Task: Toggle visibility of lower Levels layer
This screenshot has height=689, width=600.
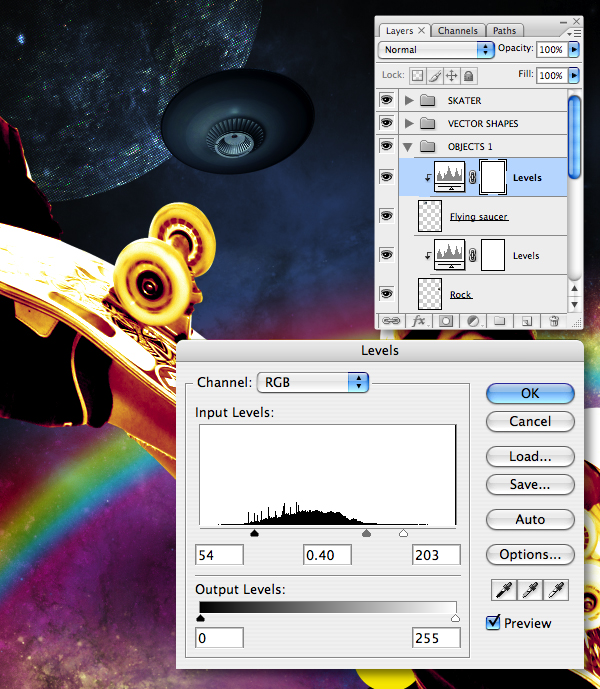Action: tap(386, 254)
